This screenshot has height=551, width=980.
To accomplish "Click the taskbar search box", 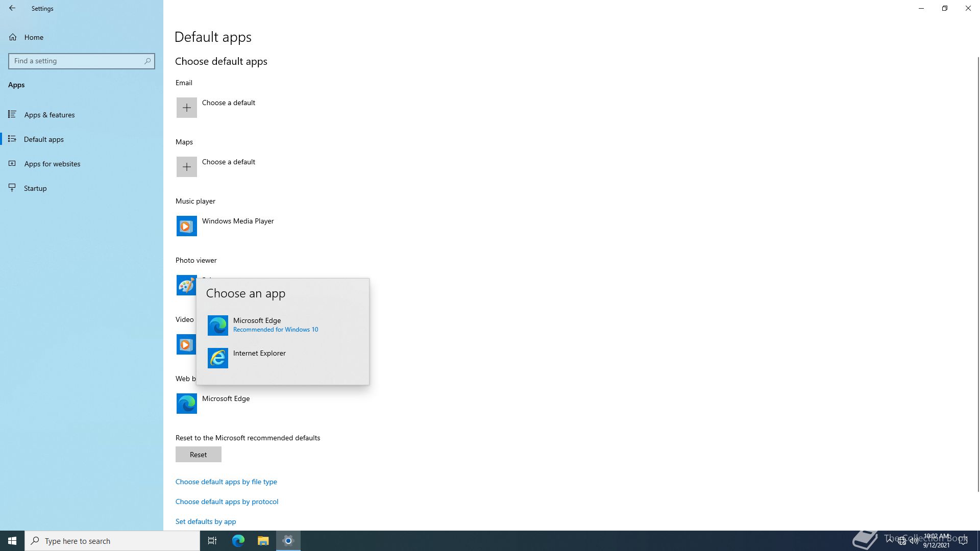I will coord(112,541).
